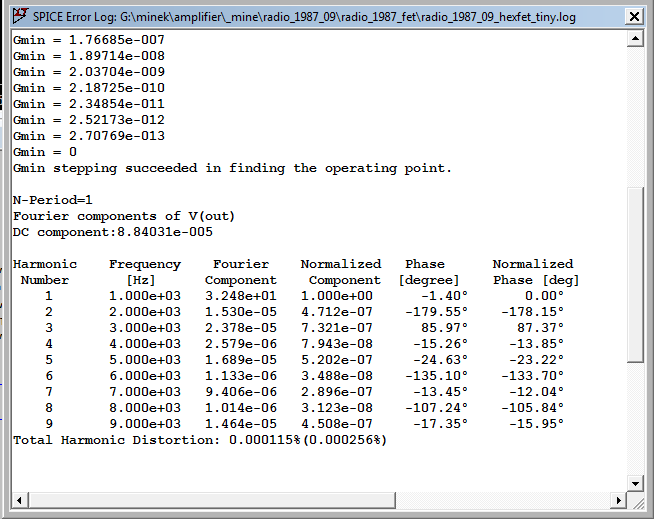Image resolution: width=654 pixels, height=519 pixels.
Task: Click the 'Normalized Component' column header
Action: [x=341, y=272]
